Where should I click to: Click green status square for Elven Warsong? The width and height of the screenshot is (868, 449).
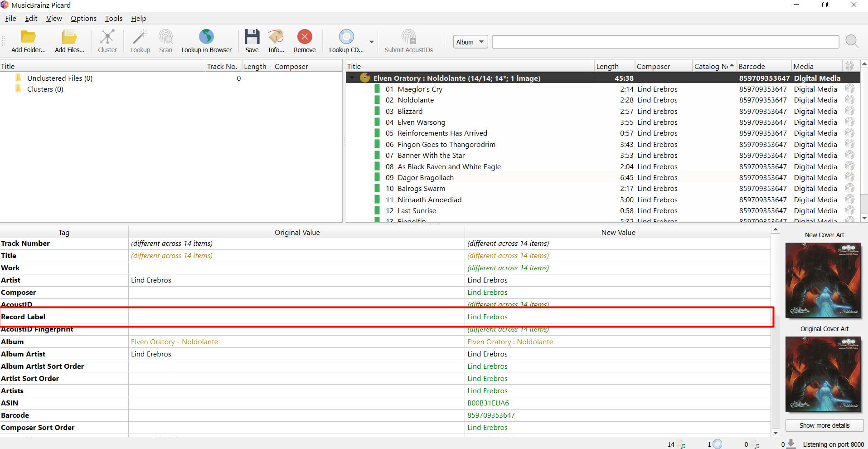pyautogui.click(x=377, y=122)
